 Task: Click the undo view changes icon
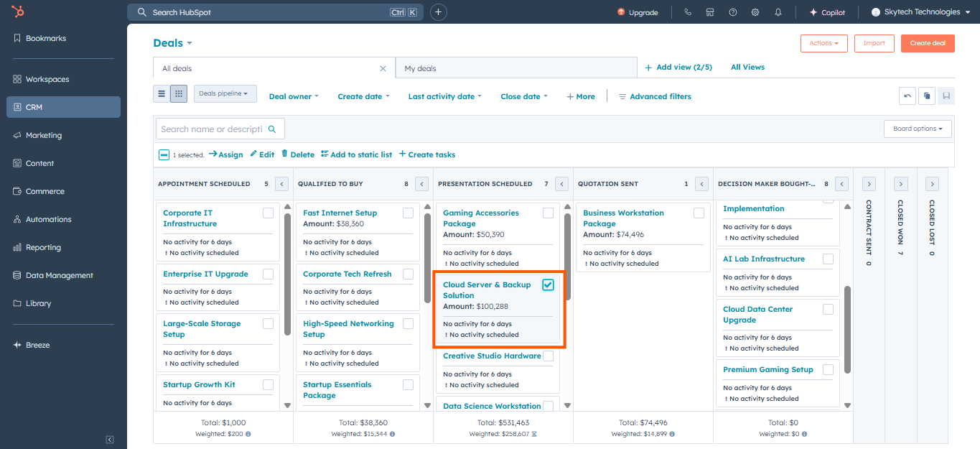[x=907, y=96]
